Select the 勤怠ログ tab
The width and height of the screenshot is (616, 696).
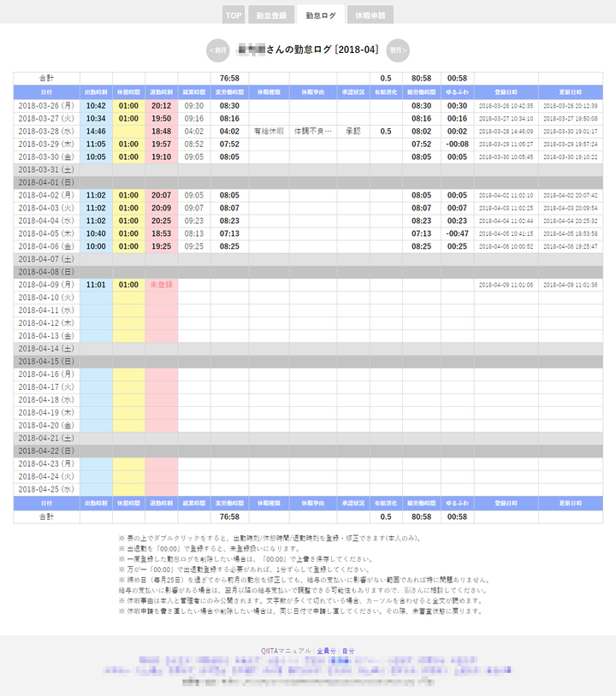[x=321, y=15]
